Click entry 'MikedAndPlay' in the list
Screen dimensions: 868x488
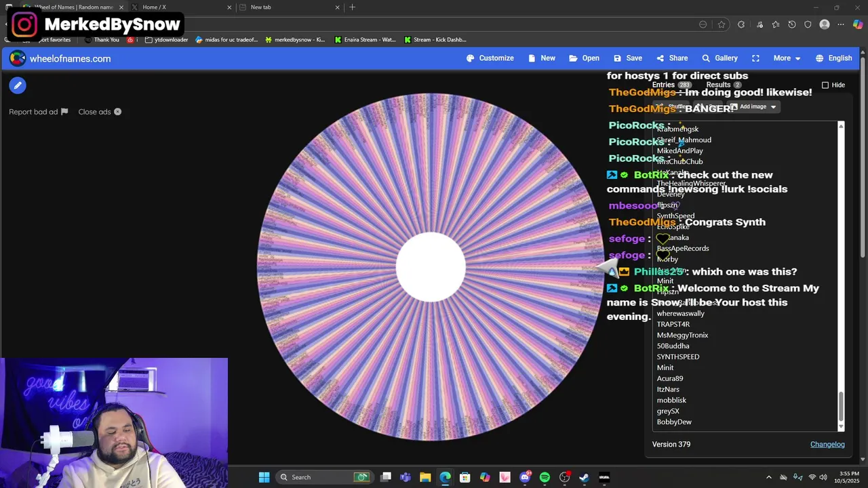679,150
